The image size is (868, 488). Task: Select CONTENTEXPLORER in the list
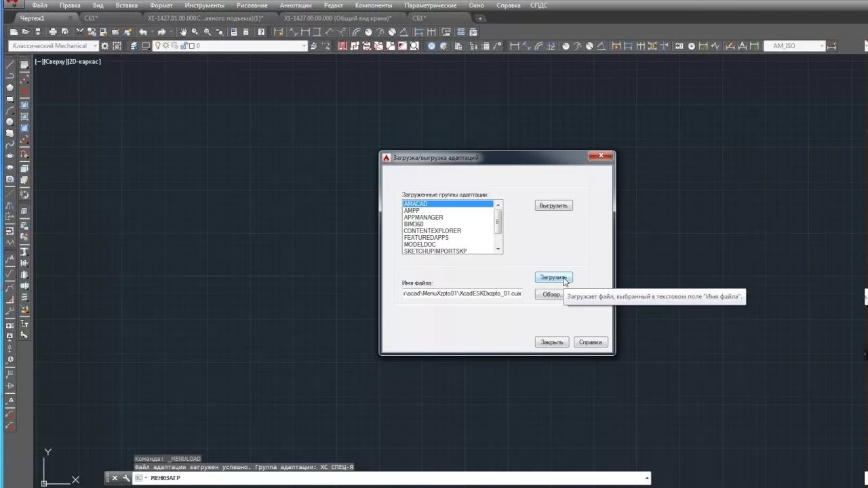coord(448,231)
